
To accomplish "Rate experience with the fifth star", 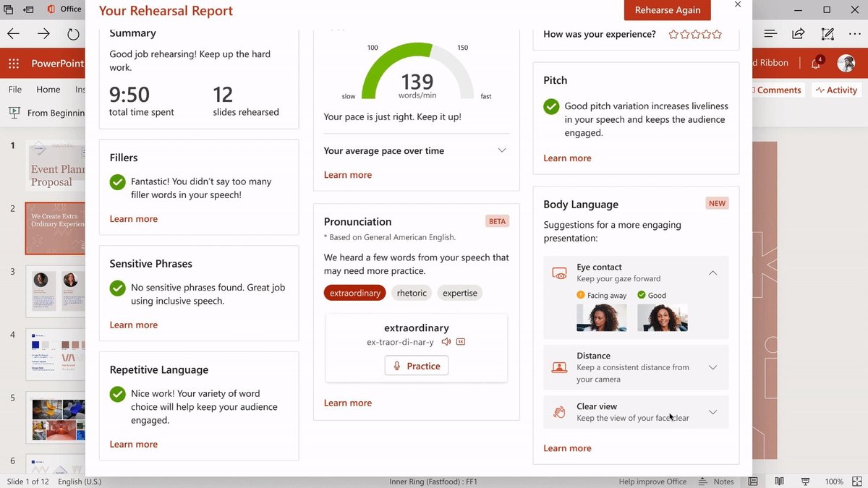I will (x=717, y=34).
